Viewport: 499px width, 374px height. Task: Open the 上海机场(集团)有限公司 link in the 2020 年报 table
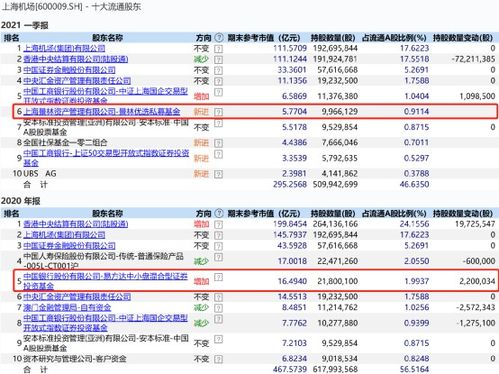click(64, 235)
